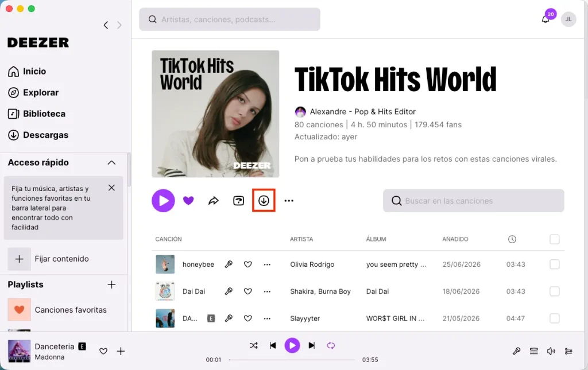Show lyrics for honeybee

229,264
